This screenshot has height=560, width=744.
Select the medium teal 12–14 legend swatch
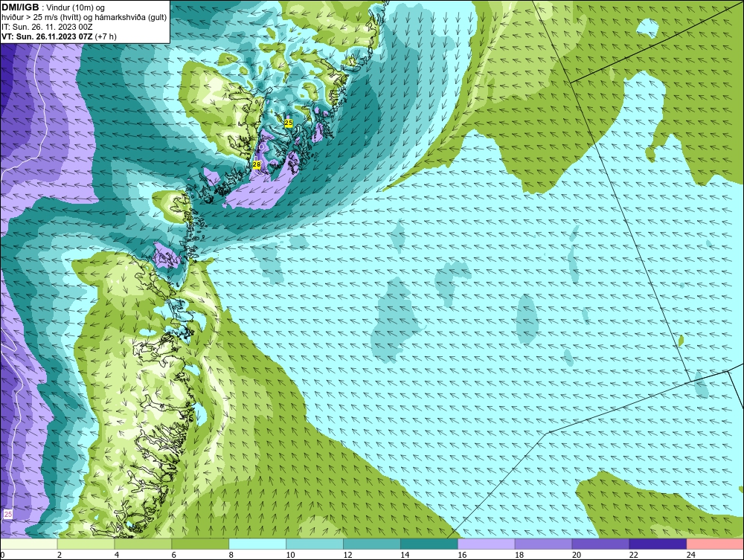[x=372, y=544]
